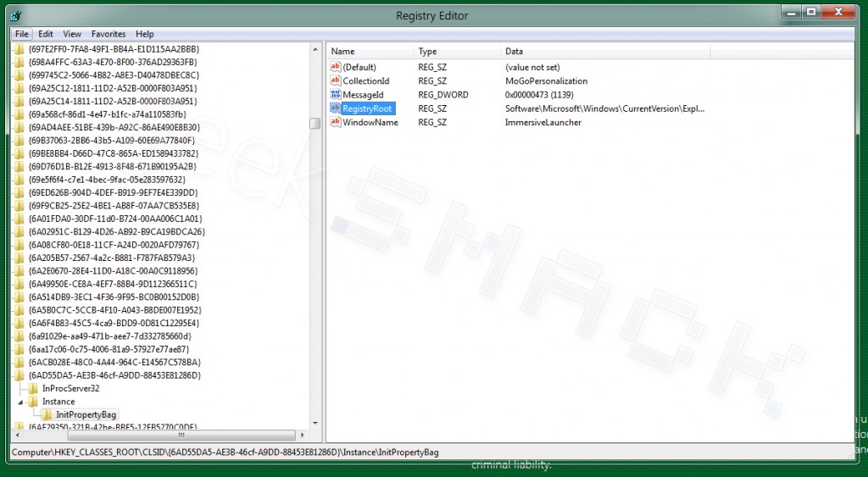This screenshot has width=868, height=477.
Task: Click the CollectionId string value icon
Action: (335, 80)
